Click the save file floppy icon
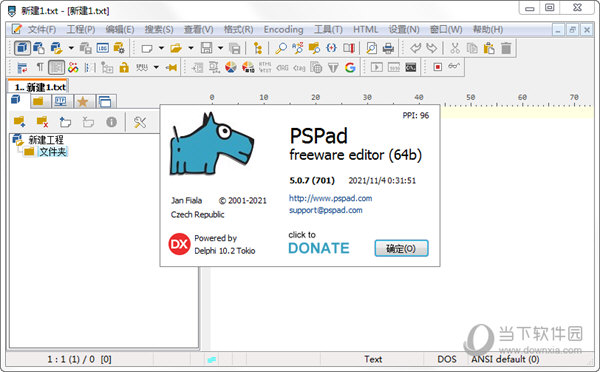Image resolution: width=600 pixels, height=372 pixels. click(x=207, y=48)
